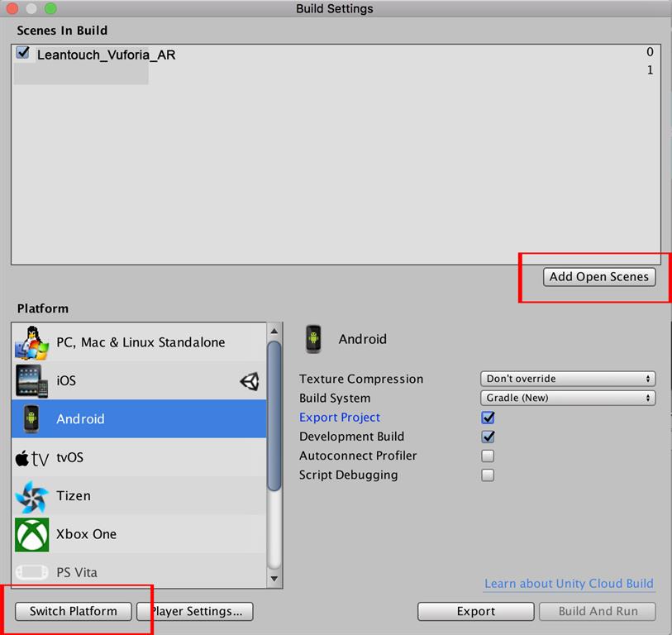Screen dimensions: 672x635
Task: Select the Leantouch_Vuforia_AR scene name
Action: [x=107, y=55]
